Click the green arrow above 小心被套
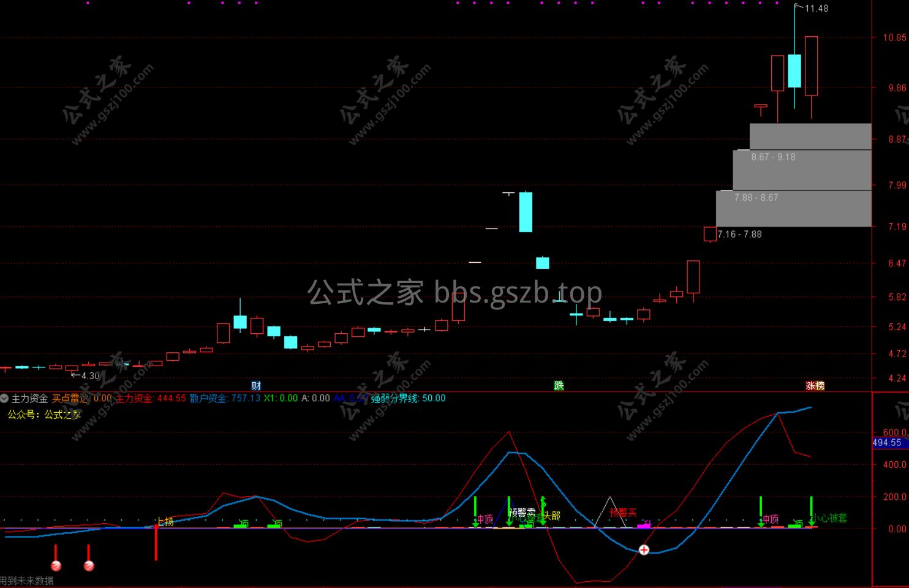The height and width of the screenshot is (588, 909). click(811, 511)
